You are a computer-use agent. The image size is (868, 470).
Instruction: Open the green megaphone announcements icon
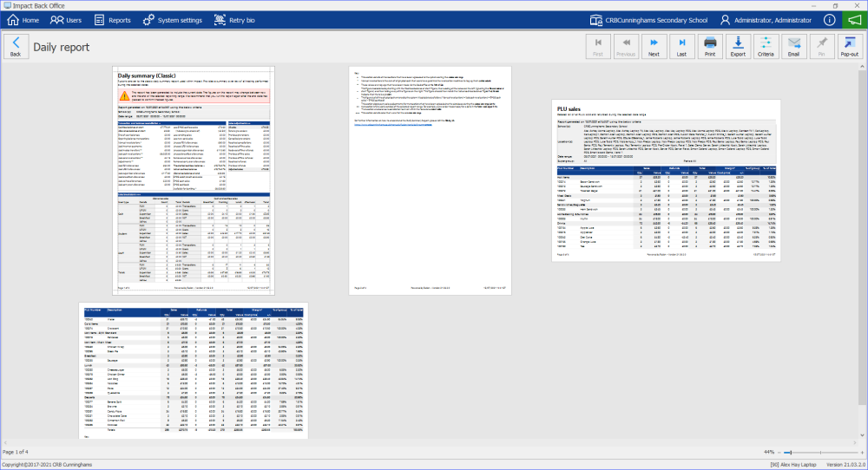pyautogui.click(x=855, y=20)
